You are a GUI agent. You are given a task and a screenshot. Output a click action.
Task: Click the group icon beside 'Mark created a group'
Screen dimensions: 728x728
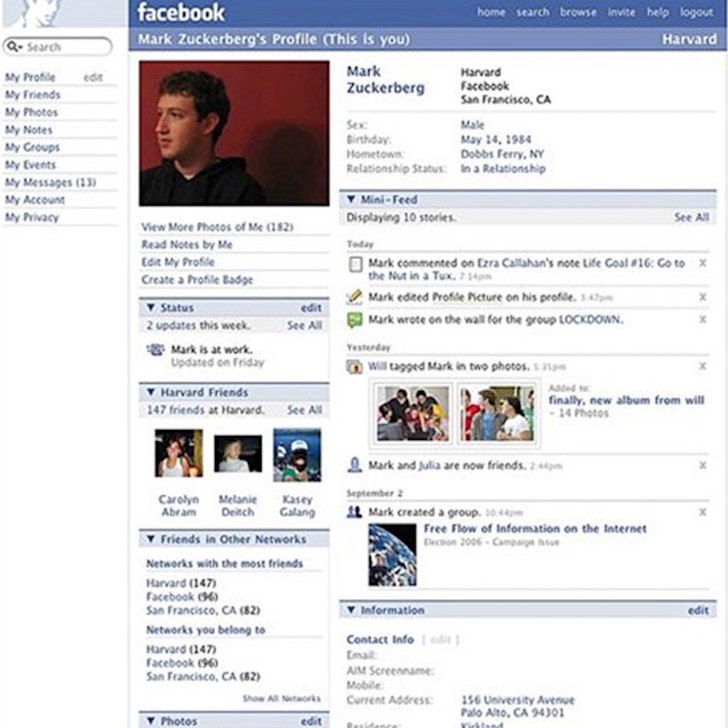(355, 512)
